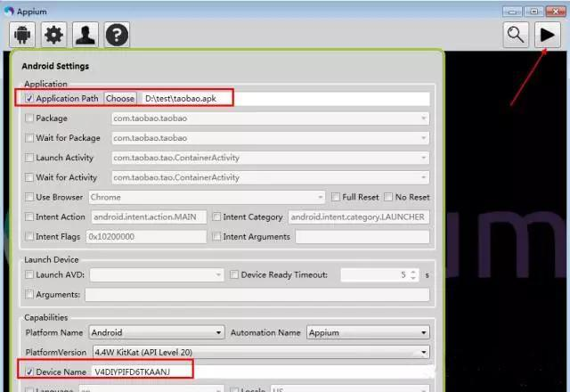Open the Launch Activity dropdown
The image size is (570, 392).
pos(270,158)
